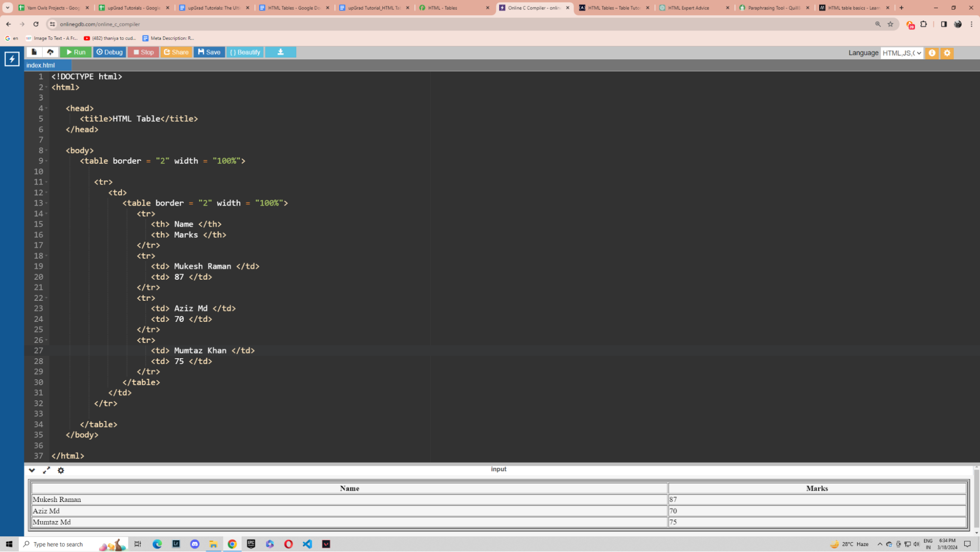Image resolution: width=980 pixels, height=552 pixels.
Task: Share the code via Share button
Action: pyautogui.click(x=176, y=52)
